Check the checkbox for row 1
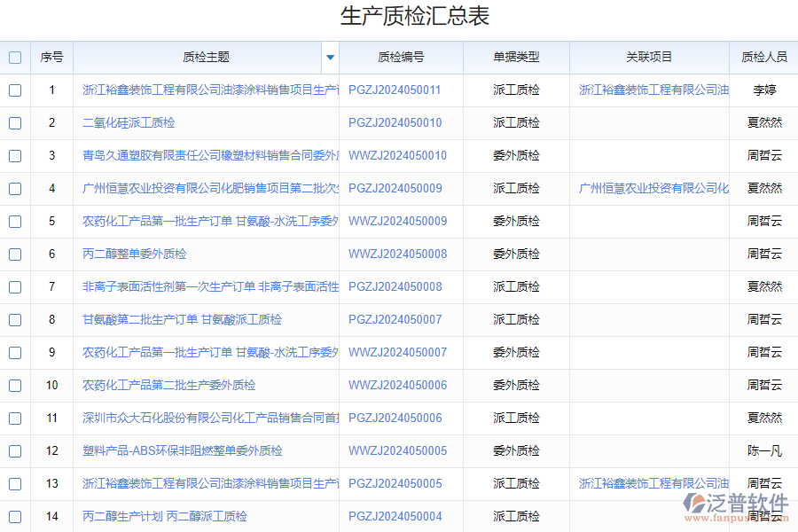 click(x=15, y=90)
